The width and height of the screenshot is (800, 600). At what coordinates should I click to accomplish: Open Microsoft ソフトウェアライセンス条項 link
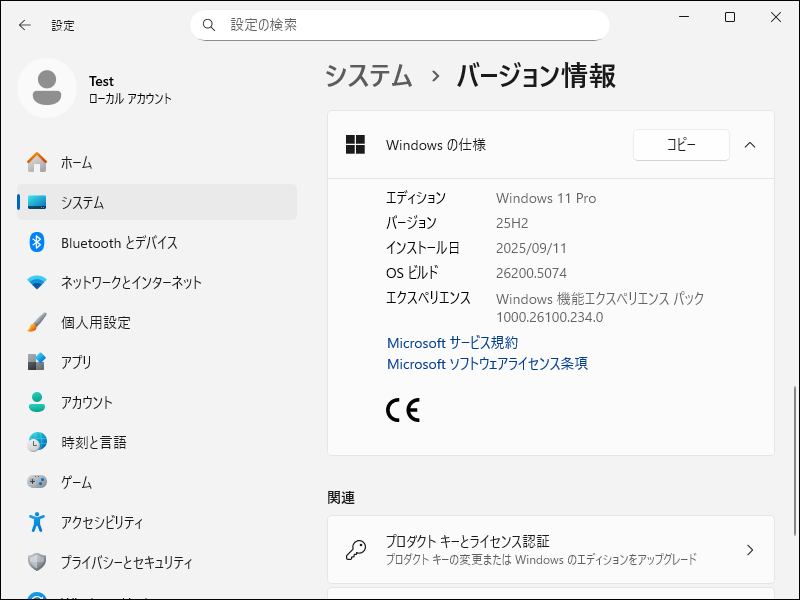(487, 364)
